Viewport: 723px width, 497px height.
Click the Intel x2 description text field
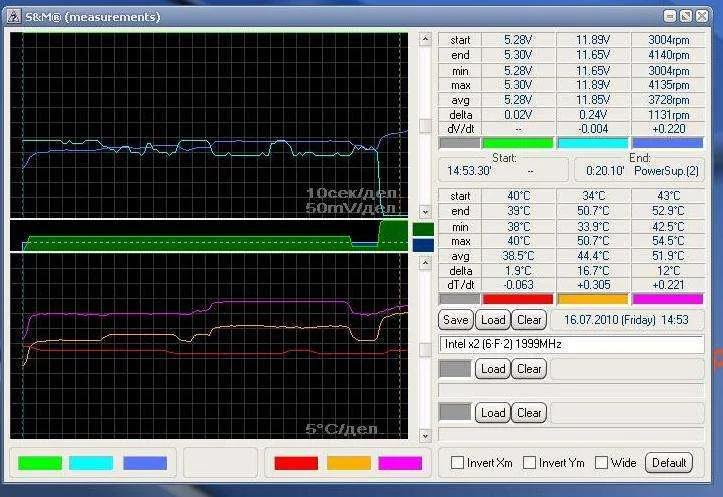coord(571,344)
